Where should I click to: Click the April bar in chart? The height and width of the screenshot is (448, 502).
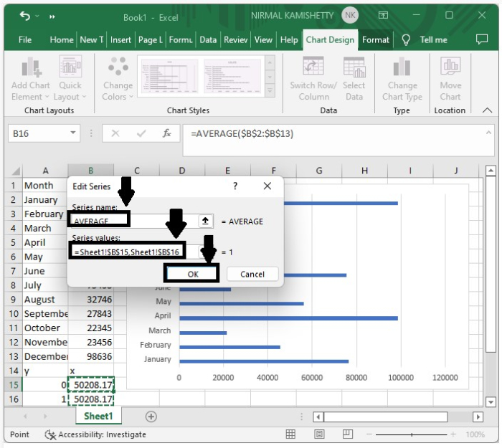coord(288,318)
